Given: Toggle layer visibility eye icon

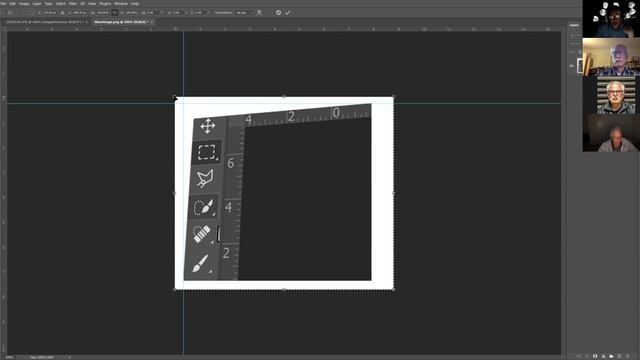Looking at the screenshot, I should point(571,66).
